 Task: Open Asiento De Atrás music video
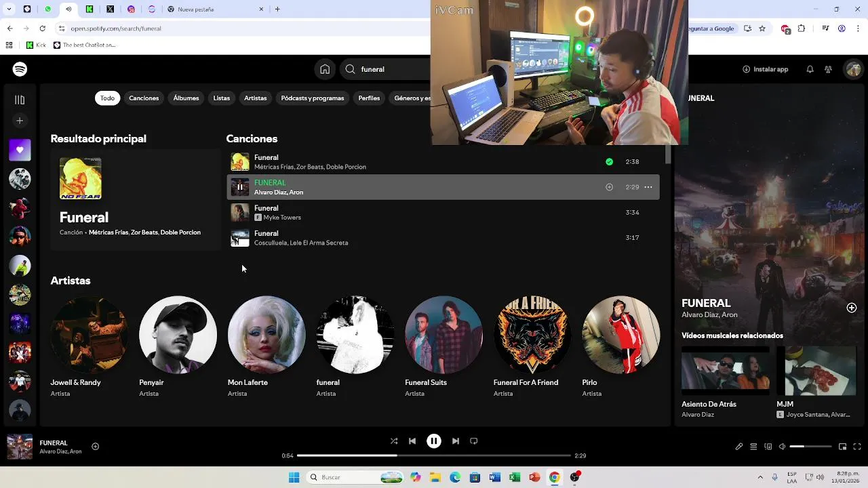726,382
